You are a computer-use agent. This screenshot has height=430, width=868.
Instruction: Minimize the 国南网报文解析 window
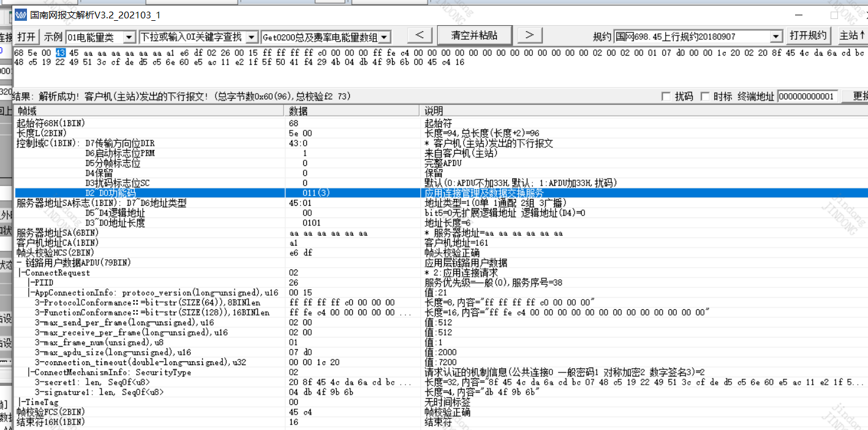coord(798,15)
